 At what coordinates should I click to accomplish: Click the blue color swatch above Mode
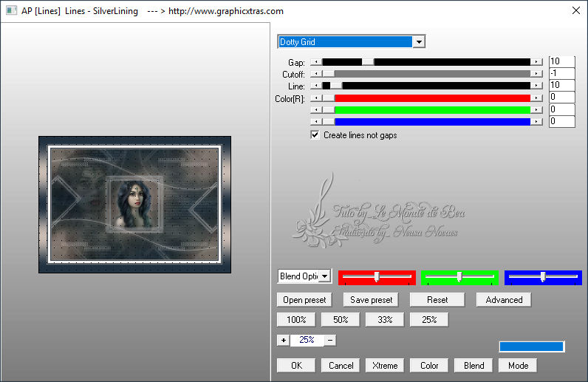click(x=531, y=347)
